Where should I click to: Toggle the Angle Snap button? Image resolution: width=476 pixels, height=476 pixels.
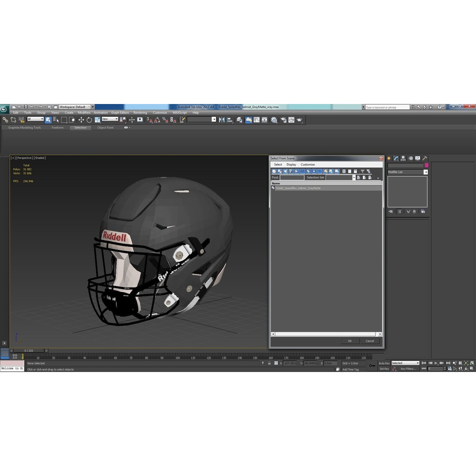(x=157, y=120)
